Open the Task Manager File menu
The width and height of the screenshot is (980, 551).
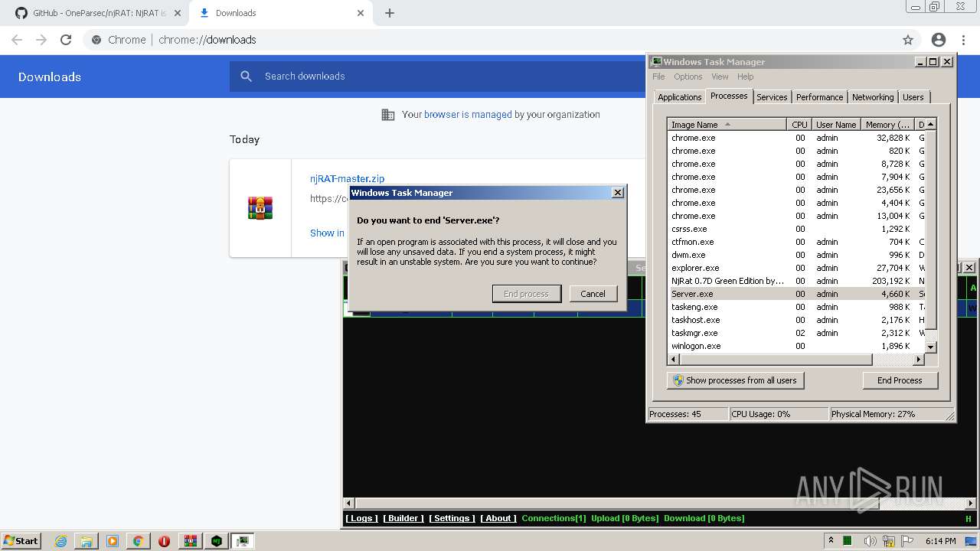[658, 77]
